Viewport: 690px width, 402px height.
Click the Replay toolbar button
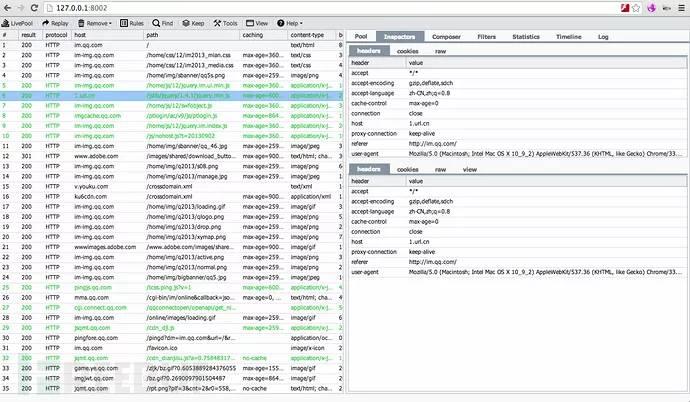[x=55, y=23]
